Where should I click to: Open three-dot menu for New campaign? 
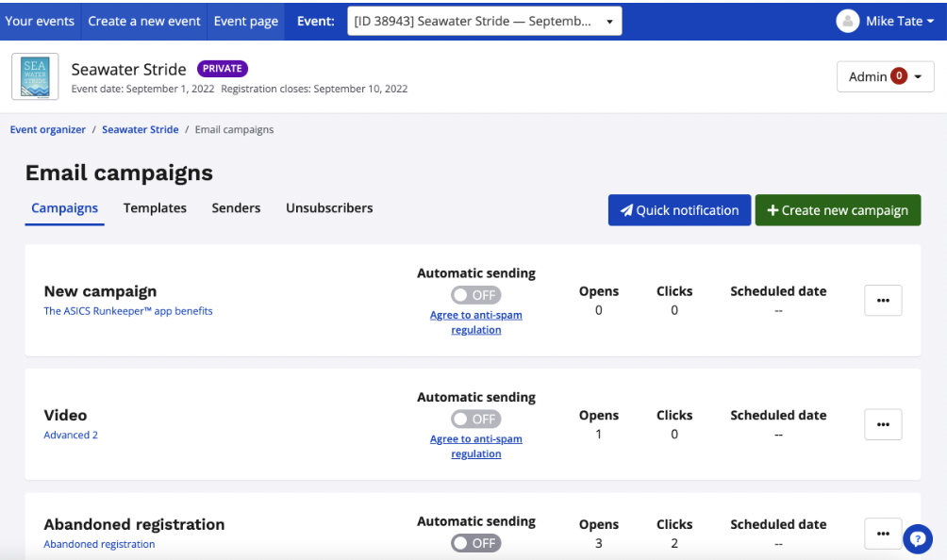point(883,301)
